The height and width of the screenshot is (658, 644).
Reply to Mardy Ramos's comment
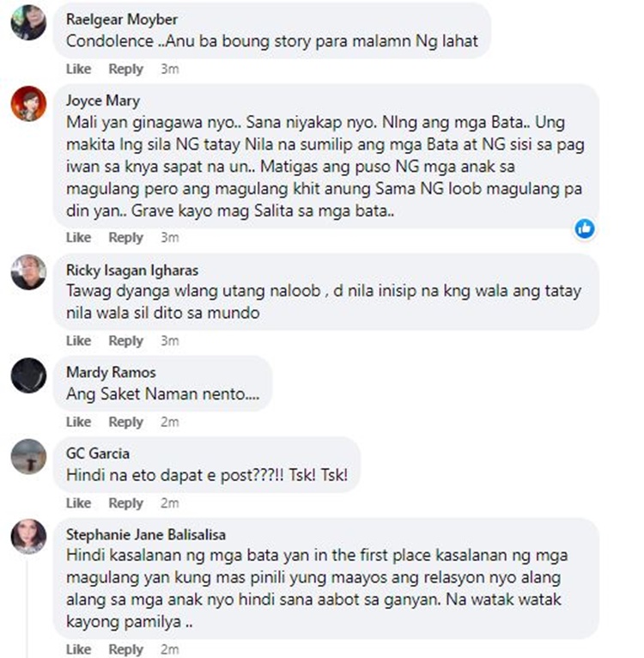[x=126, y=422]
